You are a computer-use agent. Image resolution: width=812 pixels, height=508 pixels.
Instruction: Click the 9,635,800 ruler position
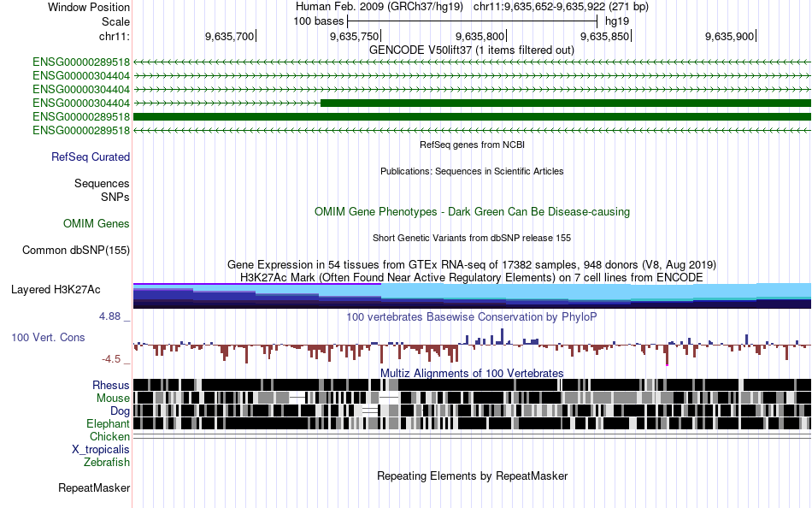pos(480,36)
